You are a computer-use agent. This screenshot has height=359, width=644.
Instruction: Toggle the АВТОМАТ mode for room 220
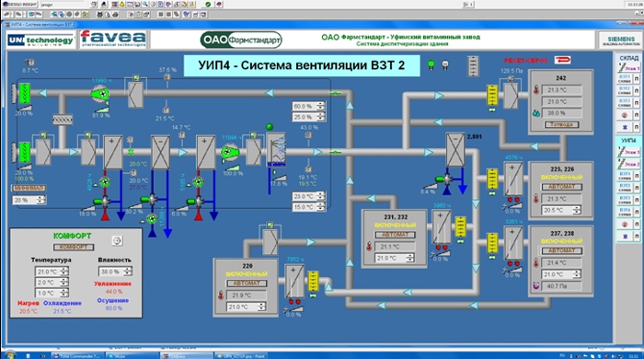(247, 284)
